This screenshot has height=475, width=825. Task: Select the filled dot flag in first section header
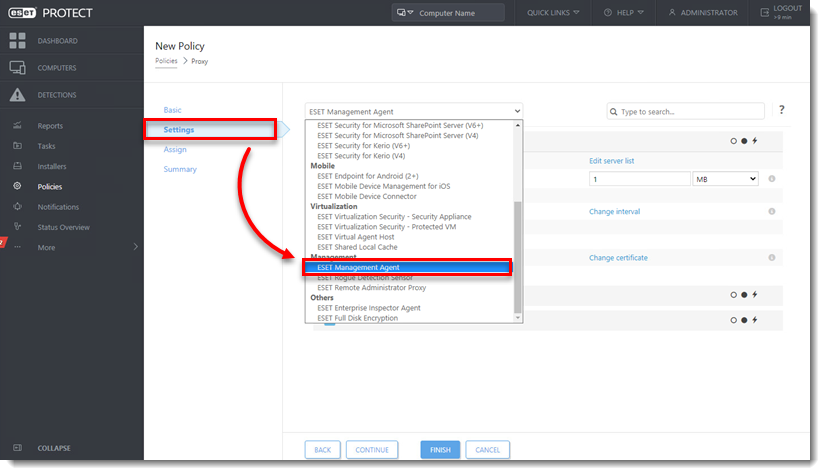coord(744,141)
